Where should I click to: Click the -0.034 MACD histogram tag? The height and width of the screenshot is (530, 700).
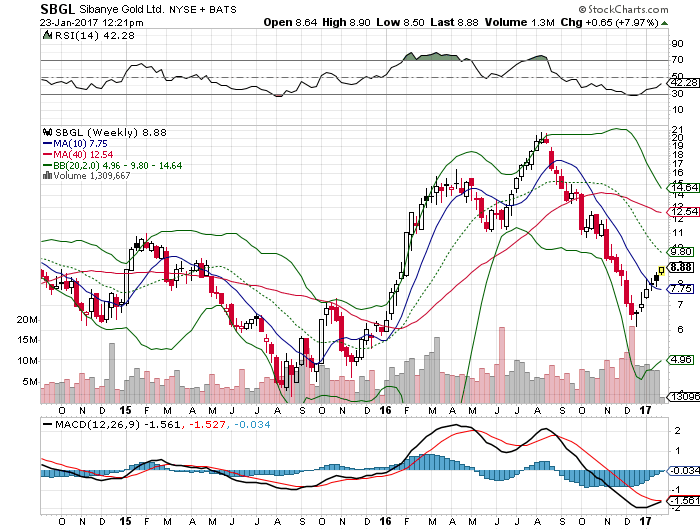click(x=684, y=470)
